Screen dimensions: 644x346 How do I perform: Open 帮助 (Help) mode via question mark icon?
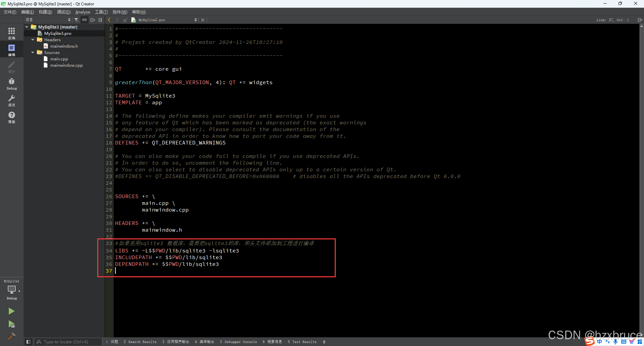12,117
